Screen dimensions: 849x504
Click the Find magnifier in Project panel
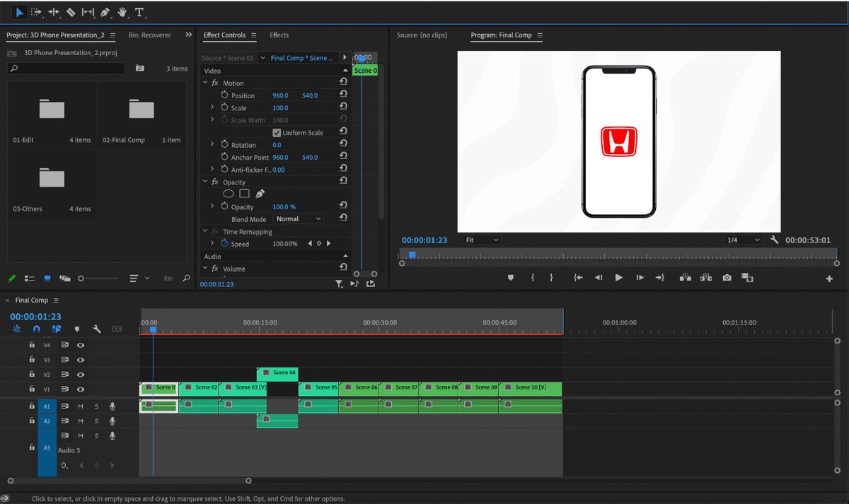[185, 279]
